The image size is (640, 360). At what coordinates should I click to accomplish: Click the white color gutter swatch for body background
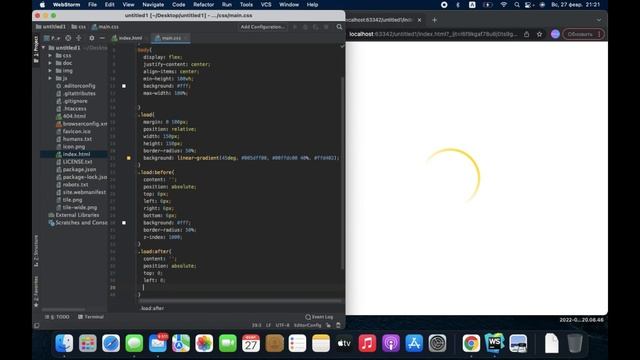[x=124, y=86]
